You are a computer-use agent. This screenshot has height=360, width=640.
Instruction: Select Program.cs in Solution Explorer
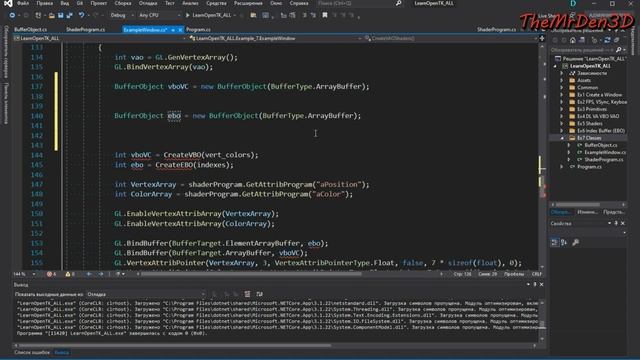pos(589,167)
